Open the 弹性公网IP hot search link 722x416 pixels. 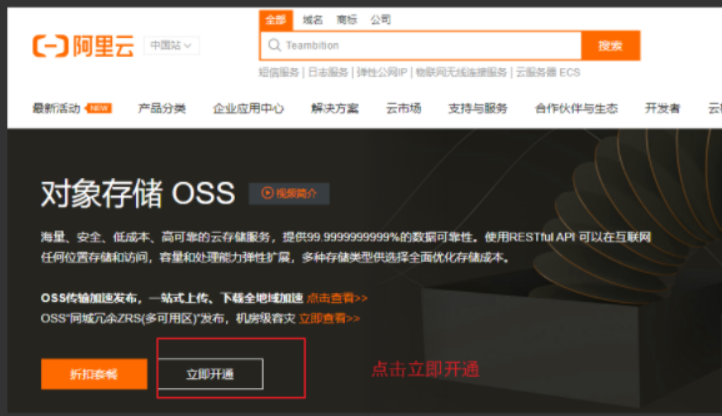coord(382,72)
